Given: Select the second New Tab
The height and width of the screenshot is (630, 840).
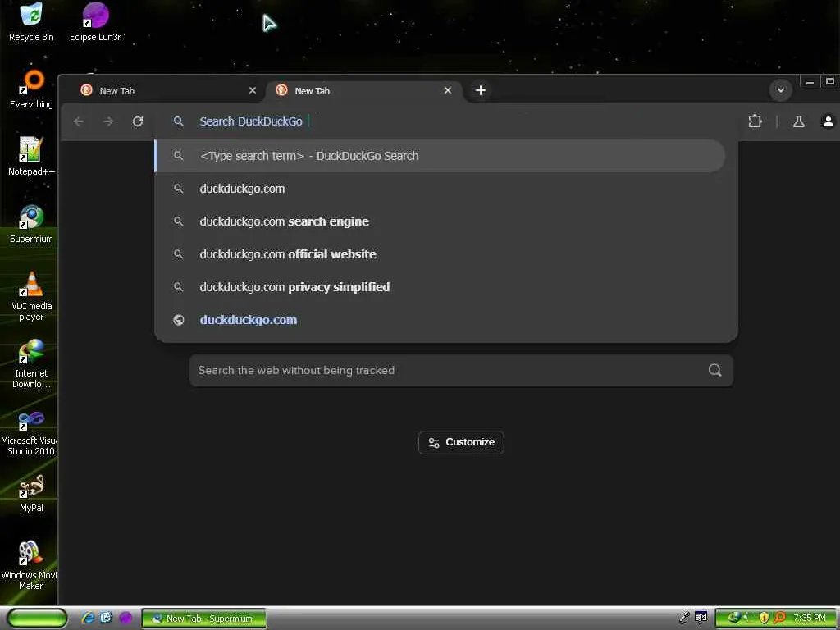Looking at the screenshot, I should click(x=364, y=90).
